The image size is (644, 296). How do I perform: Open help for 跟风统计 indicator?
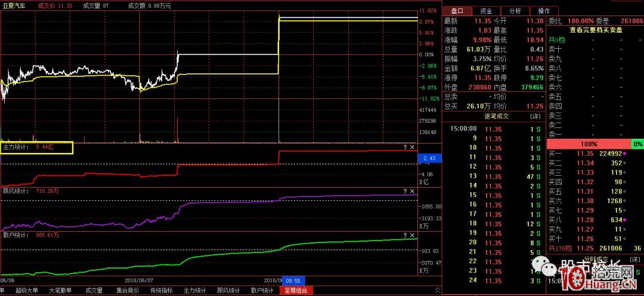pyautogui.click(x=405, y=191)
